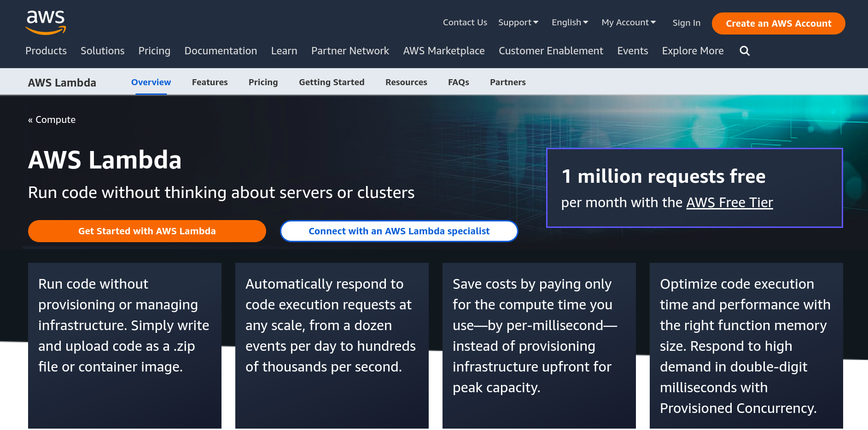Select the Overview tab
This screenshot has height=430, width=868.
[x=151, y=82]
